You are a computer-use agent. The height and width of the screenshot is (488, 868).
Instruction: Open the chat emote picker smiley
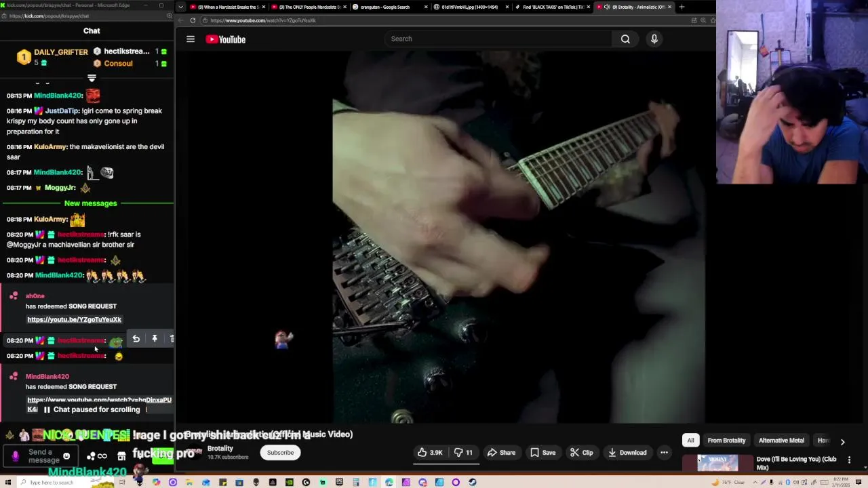click(66, 456)
